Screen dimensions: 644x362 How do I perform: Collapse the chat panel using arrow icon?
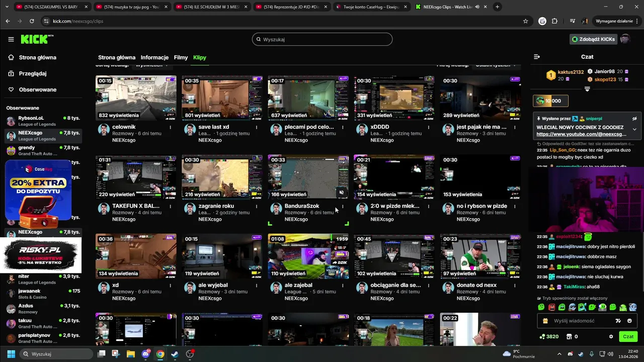point(537,57)
